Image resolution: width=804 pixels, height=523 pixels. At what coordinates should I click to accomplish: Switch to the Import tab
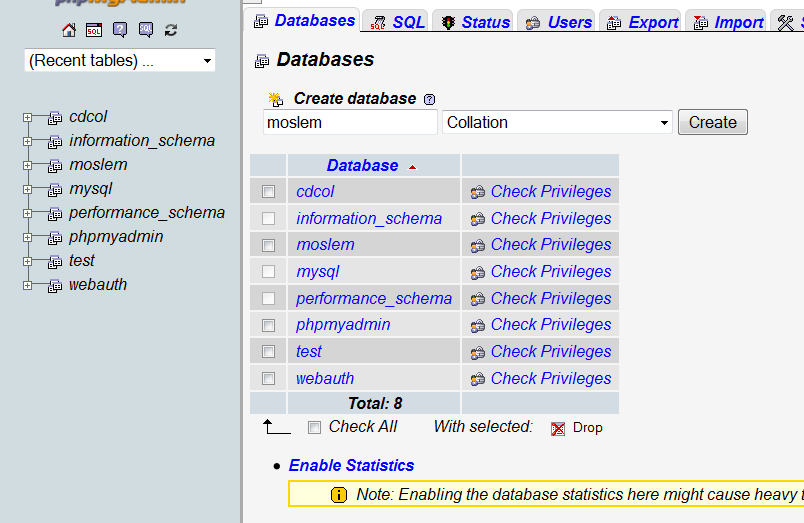click(728, 22)
